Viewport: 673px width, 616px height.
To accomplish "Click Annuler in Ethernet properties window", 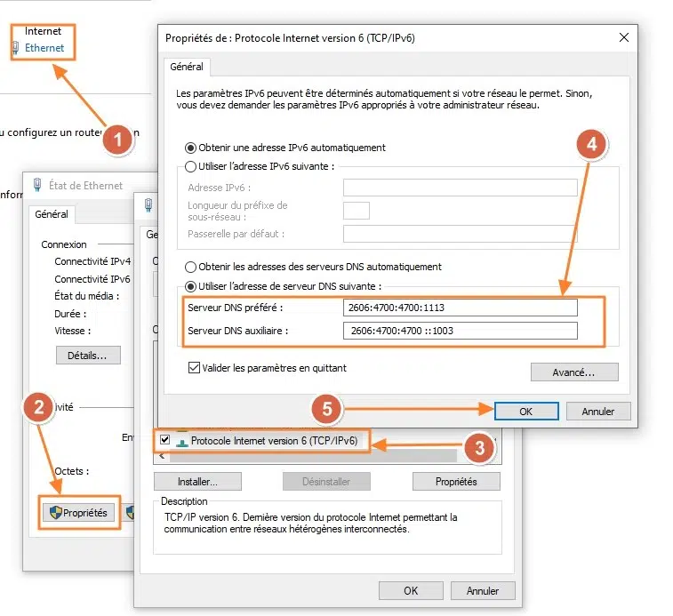I will [x=483, y=591].
